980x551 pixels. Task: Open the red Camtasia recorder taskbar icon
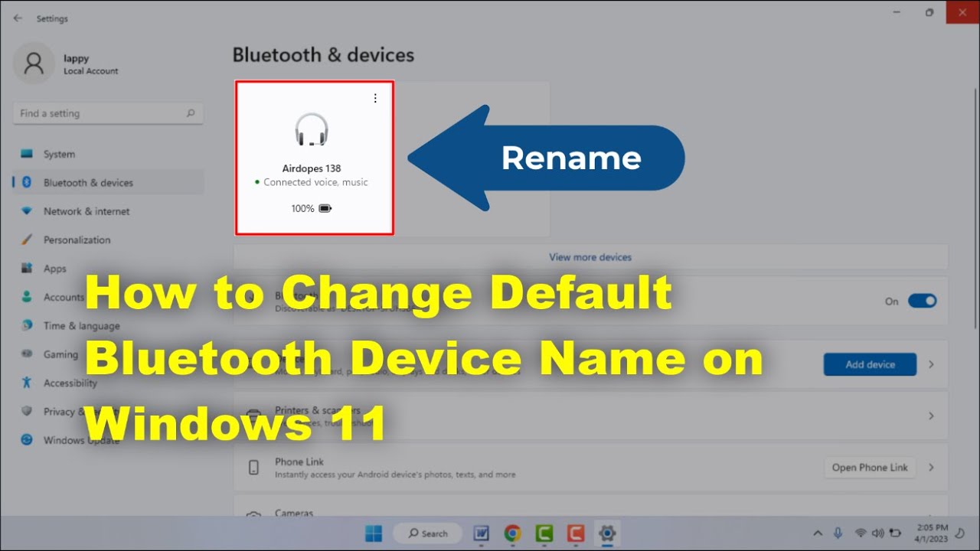[x=576, y=533]
